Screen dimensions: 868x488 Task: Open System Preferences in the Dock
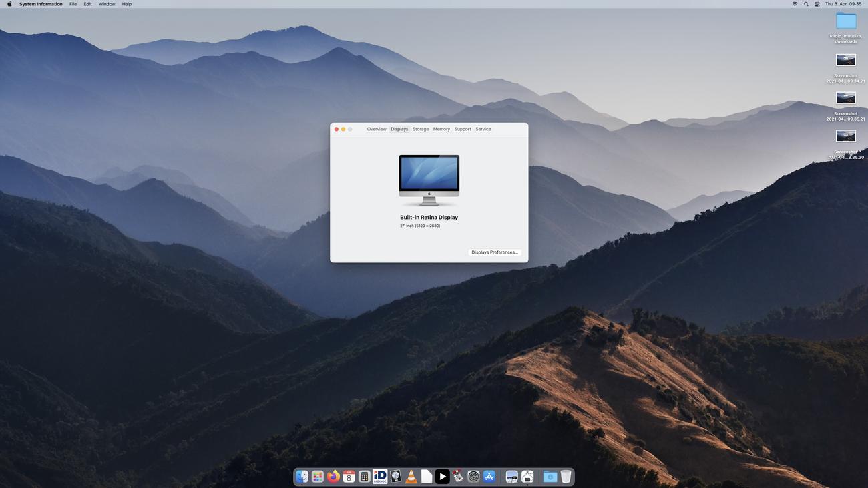click(x=473, y=477)
